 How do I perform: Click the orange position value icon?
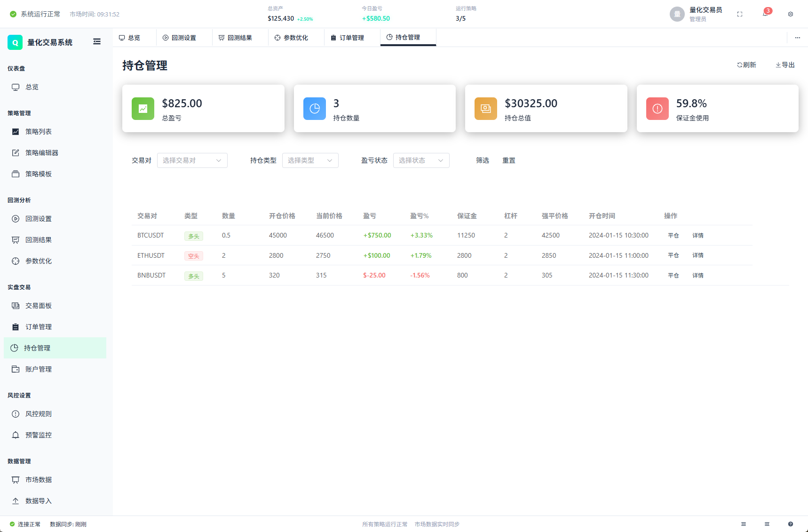coord(486,109)
